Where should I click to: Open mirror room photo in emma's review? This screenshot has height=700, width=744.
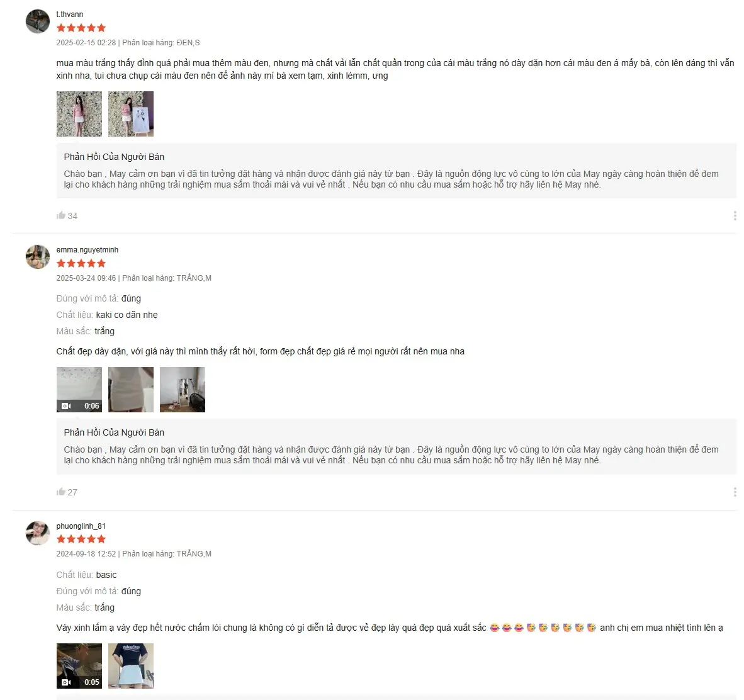[183, 390]
